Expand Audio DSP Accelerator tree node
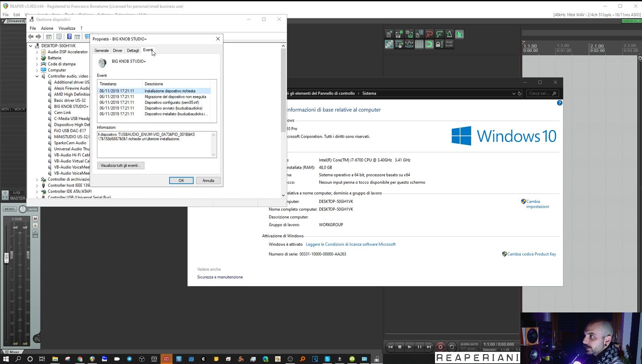The image size is (642, 364). 37,52
